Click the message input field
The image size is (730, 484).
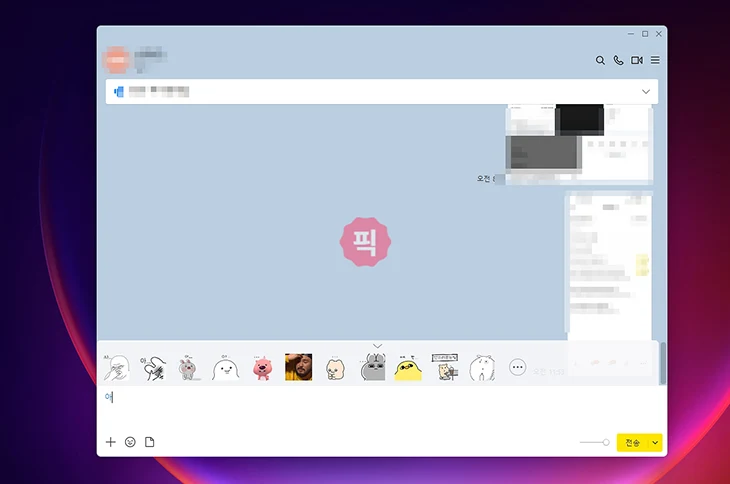tap(382, 408)
